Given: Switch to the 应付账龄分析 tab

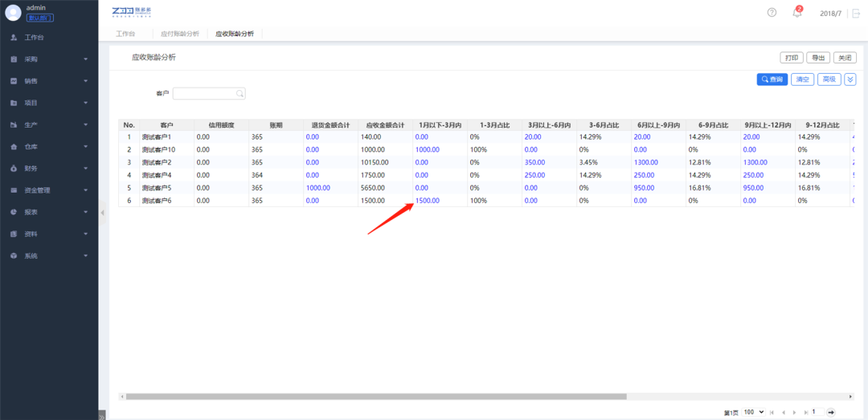Looking at the screenshot, I should (180, 35).
